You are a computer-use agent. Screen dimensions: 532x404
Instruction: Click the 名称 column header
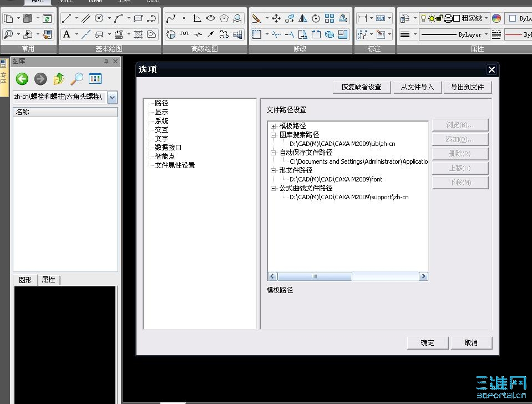[x=65, y=112]
